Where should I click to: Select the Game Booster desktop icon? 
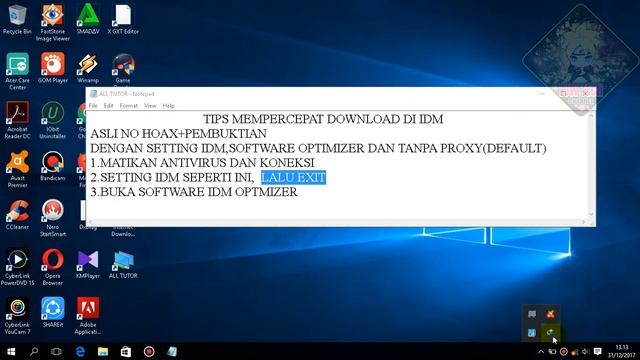pyautogui.click(x=123, y=69)
